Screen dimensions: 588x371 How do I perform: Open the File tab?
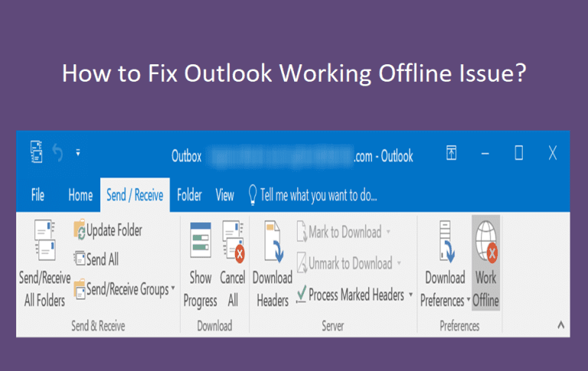(x=38, y=195)
